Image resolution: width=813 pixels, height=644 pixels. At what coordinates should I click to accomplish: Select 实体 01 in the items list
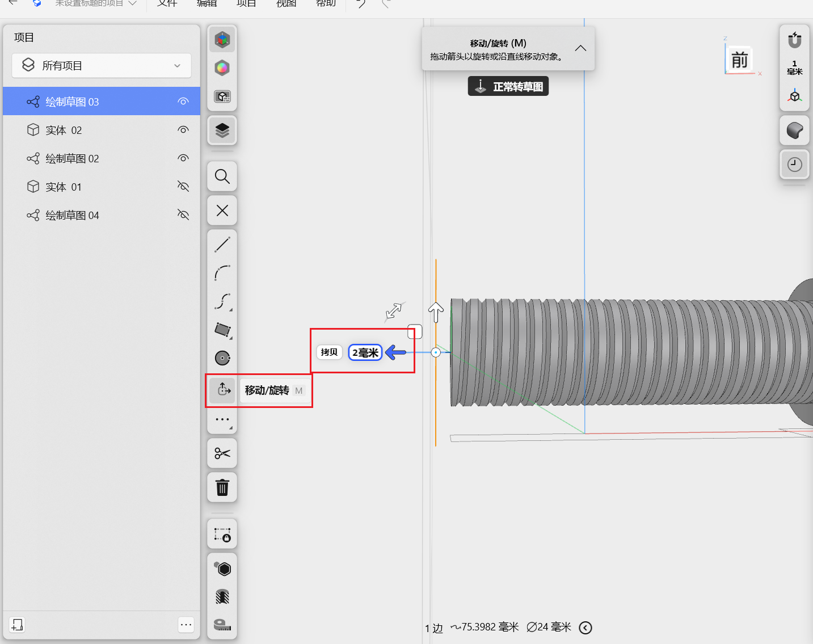coord(102,187)
